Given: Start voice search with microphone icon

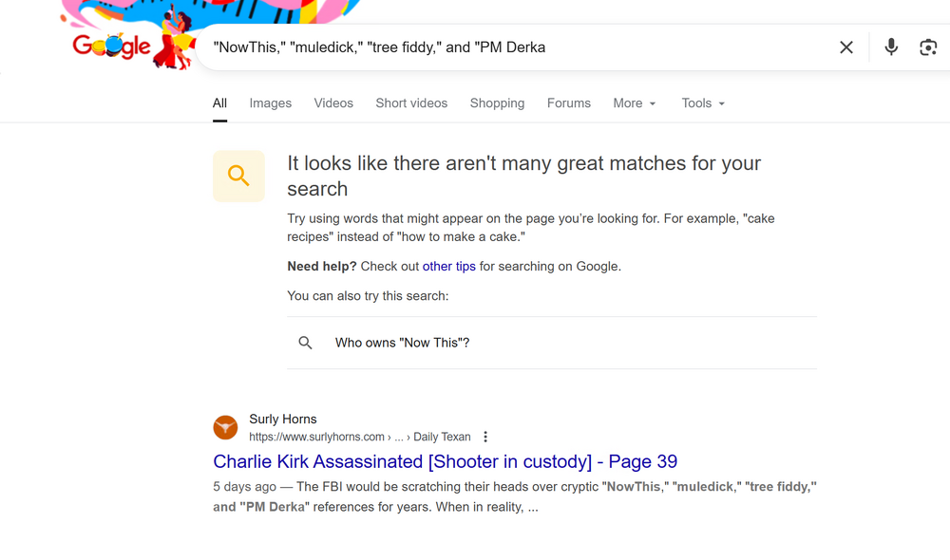Looking at the screenshot, I should pyautogui.click(x=891, y=47).
